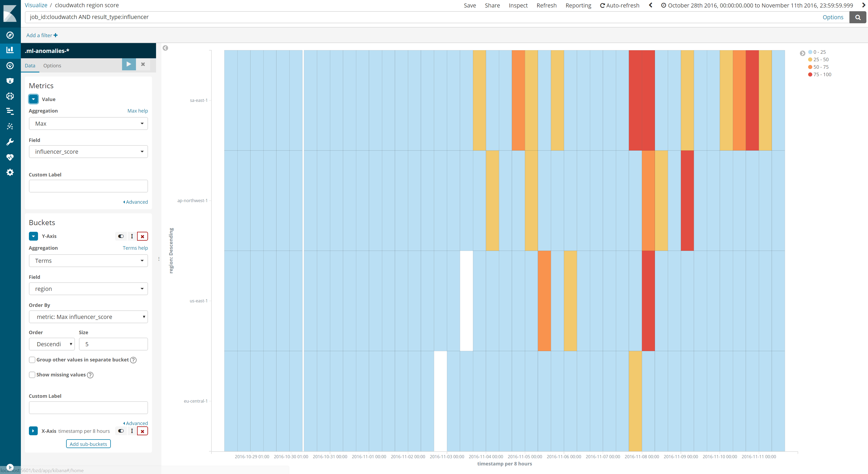The image size is (868, 474).
Task: Open Monitoring heartbeat icon
Action: pyautogui.click(x=10, y=157)
